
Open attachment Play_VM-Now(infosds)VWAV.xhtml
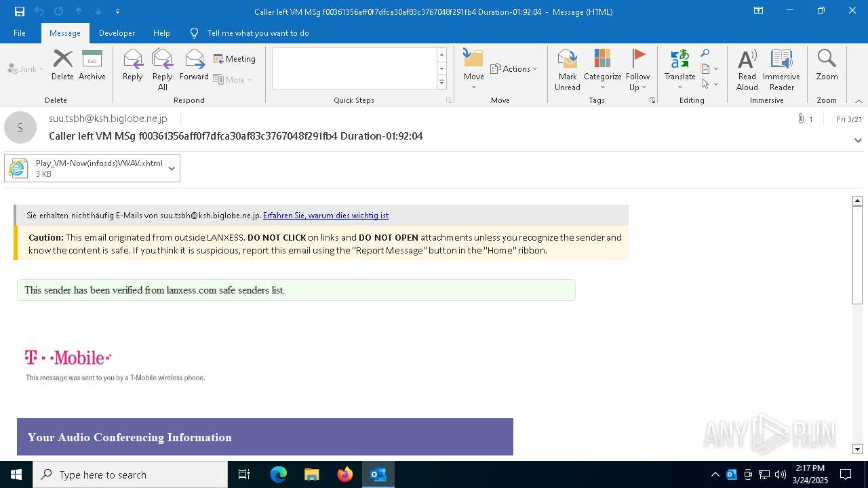84,168
